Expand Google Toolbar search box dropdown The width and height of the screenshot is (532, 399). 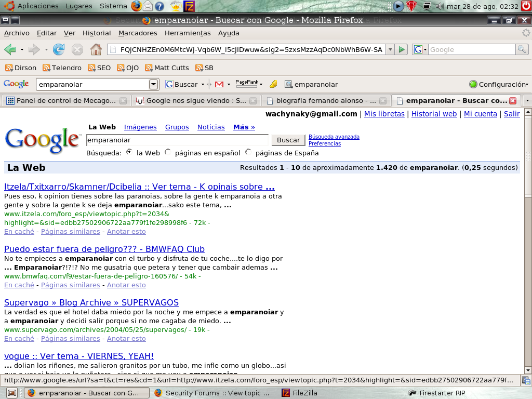coord(153,84)
